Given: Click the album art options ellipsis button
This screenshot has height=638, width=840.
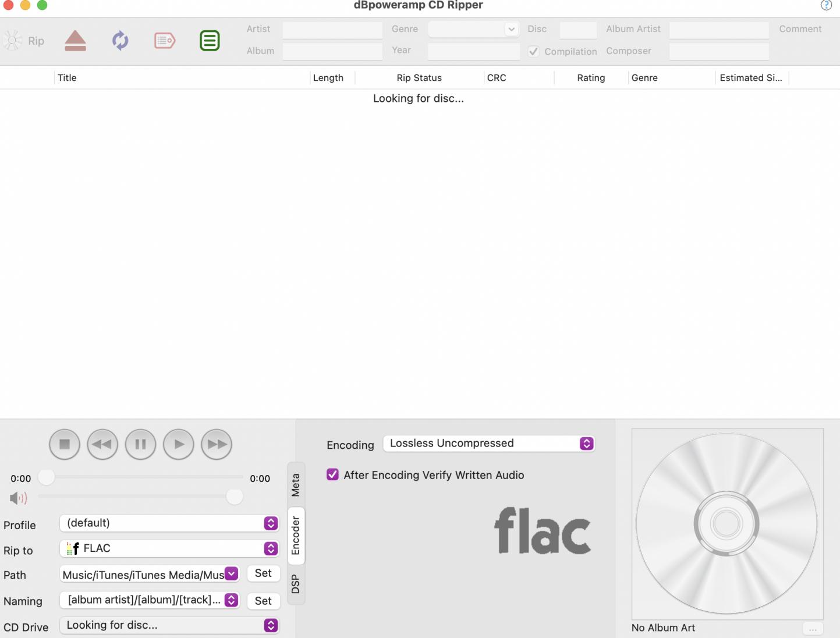Looking at the screenshot, I should 813,629.
